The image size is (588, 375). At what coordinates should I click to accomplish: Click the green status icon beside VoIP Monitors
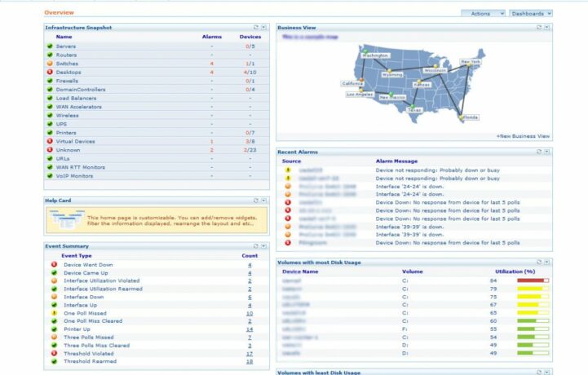tap(50, 175)
